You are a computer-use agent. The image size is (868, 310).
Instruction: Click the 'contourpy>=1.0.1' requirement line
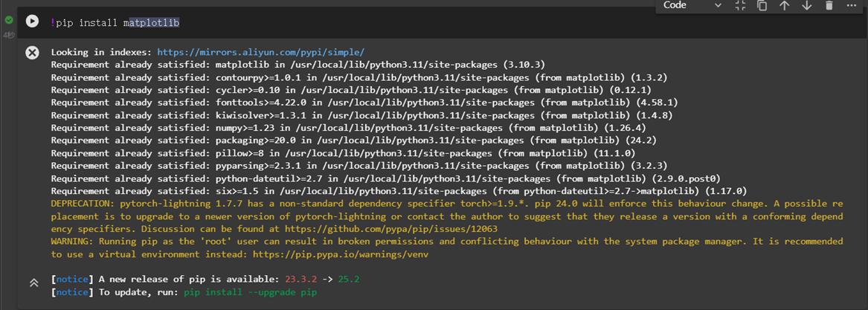359,77
